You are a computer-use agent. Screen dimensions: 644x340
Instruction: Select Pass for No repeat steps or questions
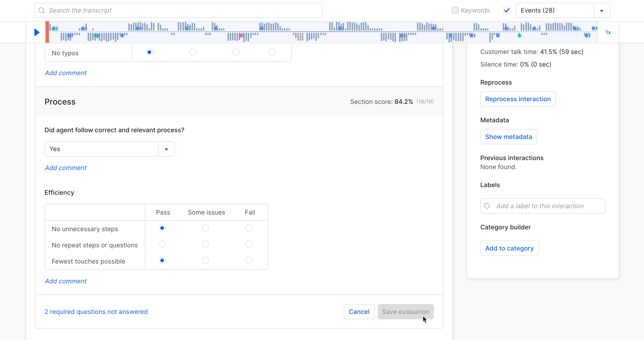point(162,244)
